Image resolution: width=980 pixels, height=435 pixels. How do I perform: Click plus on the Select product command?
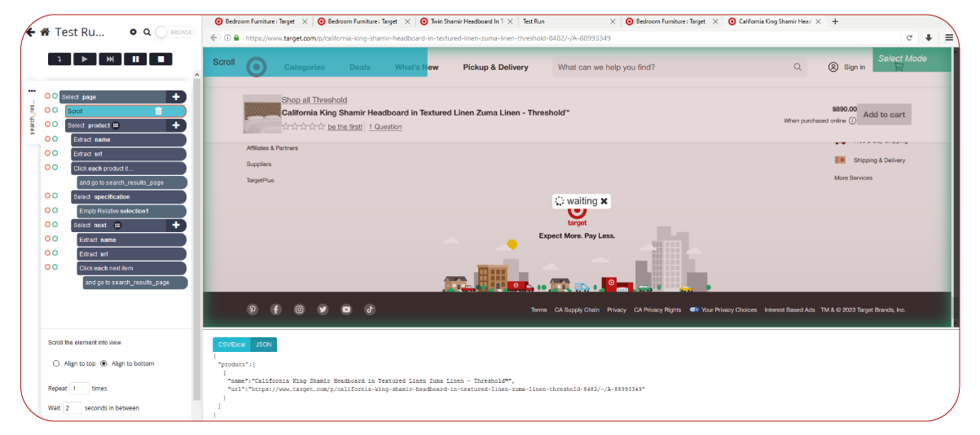click(x=176, y=125)
